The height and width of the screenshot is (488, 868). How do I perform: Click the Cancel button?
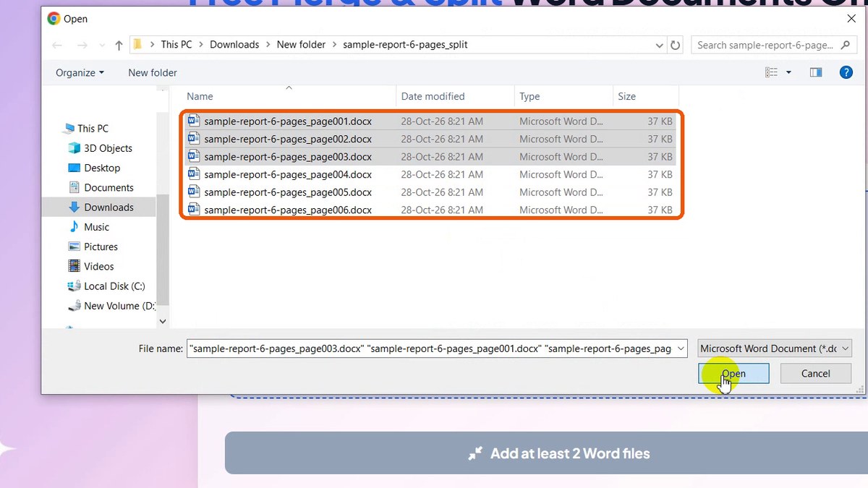(815, 374)
